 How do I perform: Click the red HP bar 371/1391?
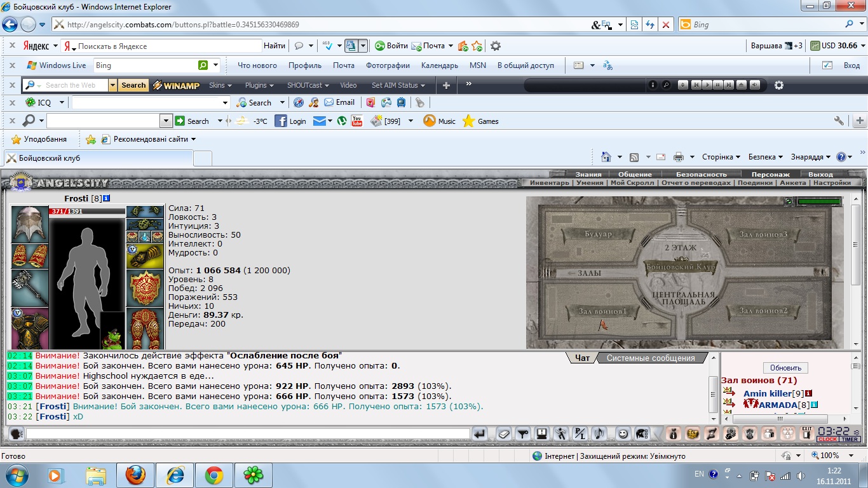(86, 211)
